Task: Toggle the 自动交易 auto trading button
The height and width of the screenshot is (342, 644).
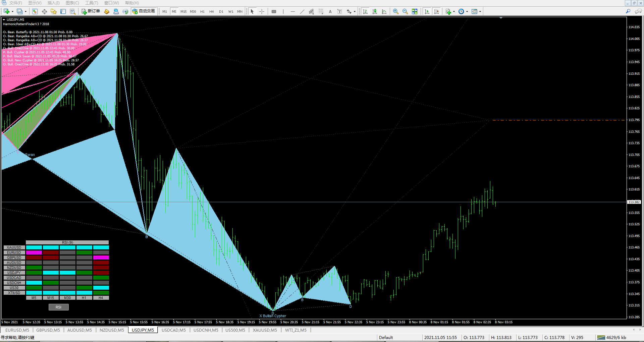Action: click(x=144, y=11)
